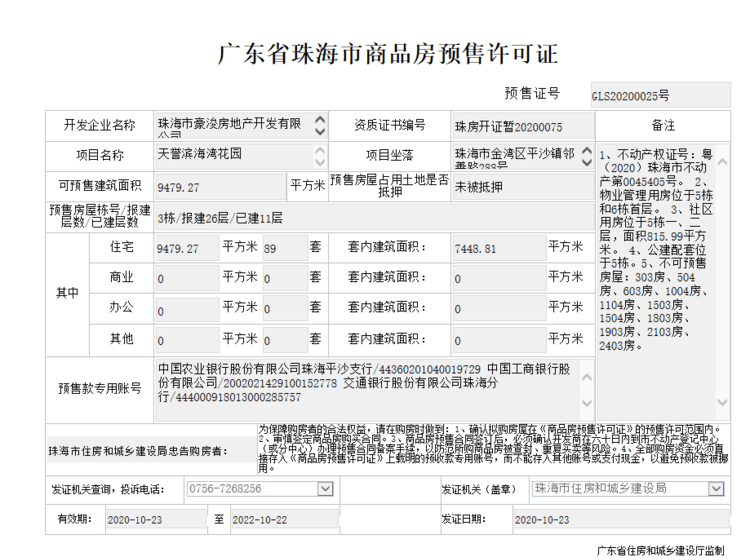Click the 预售证号 field showing GLS20200025号
The height and width of the screenshot is (560, 750).
click(660, 96)
